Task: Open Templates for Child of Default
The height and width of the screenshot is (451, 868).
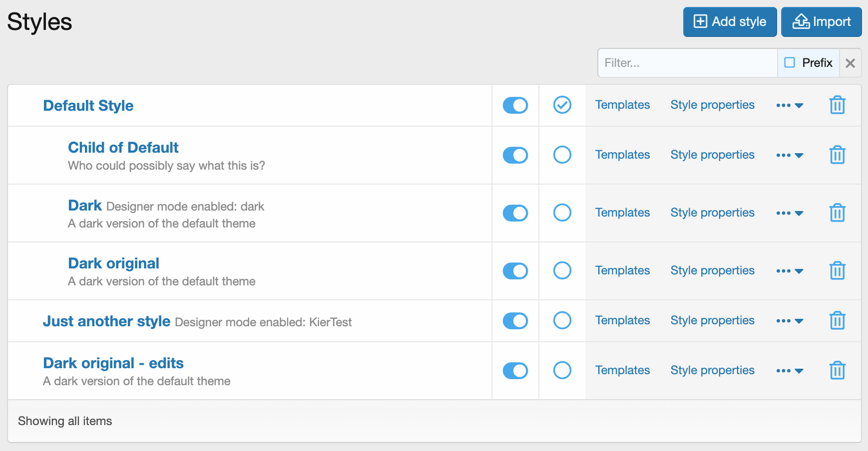Action: click(x=622, y=155)
